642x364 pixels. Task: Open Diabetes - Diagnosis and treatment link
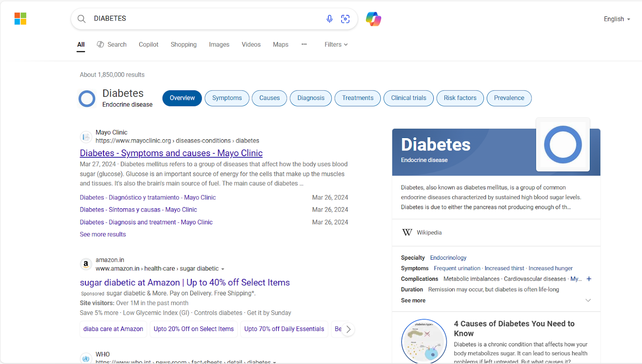coord(146,222)
